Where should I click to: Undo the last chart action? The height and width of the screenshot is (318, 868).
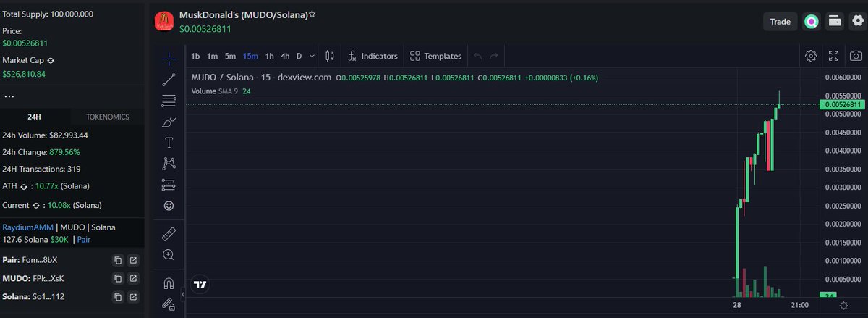pos(477,56)
